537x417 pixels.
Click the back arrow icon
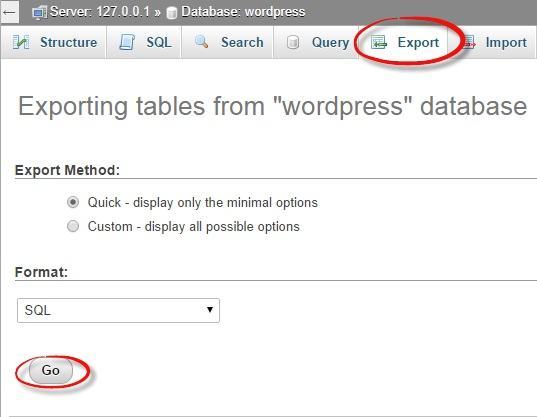click(x=10, y=12)
